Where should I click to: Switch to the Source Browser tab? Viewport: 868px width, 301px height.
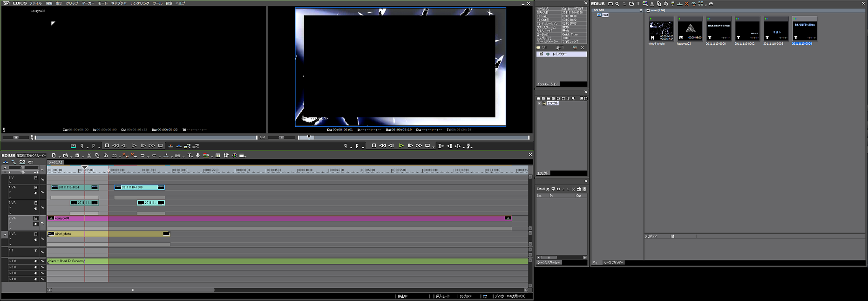click(613, 263)
